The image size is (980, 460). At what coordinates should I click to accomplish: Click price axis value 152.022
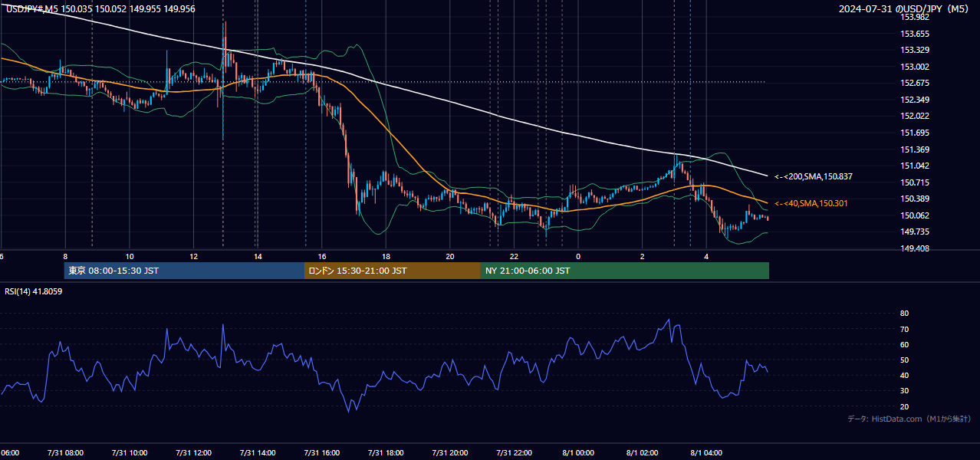914,116
